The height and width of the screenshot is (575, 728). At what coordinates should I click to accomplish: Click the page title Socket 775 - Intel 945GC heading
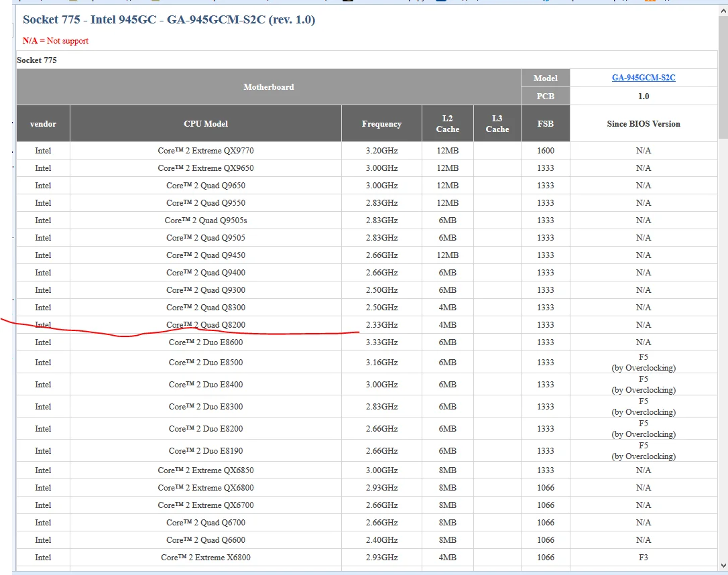[x=169, y=19]
